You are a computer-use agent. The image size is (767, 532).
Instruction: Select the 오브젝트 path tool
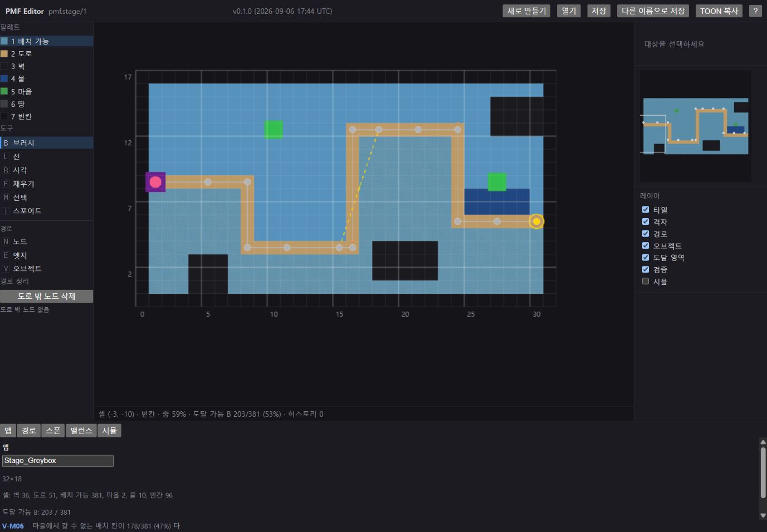pos(46,269)
